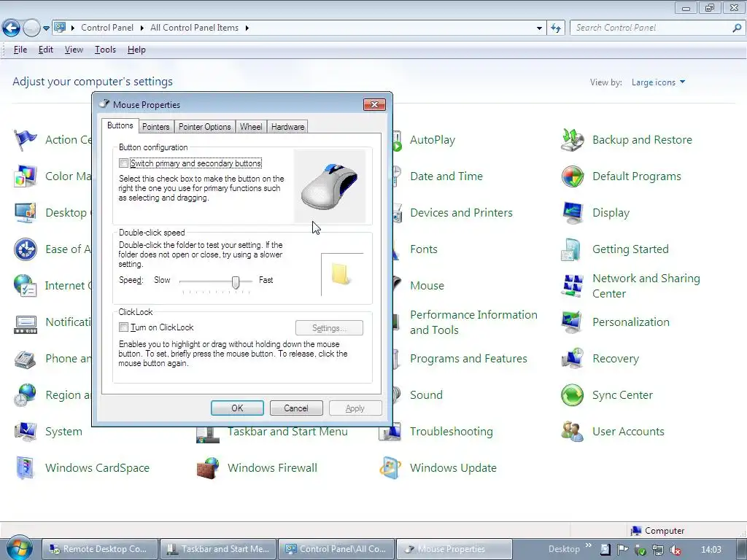Switch to the Pointers tab
747x560 pixels.
tap(156, 127)
